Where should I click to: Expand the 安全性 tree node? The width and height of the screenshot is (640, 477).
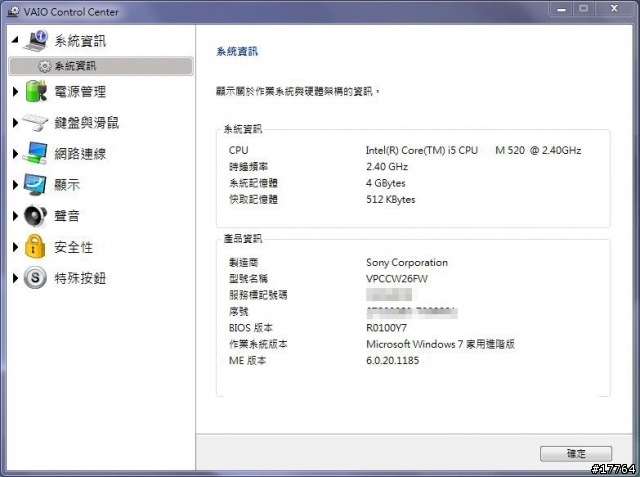[16, 247]
